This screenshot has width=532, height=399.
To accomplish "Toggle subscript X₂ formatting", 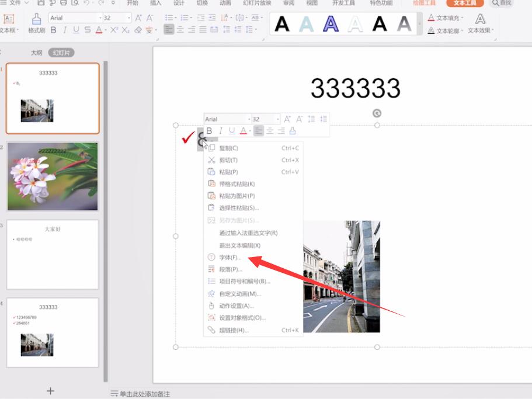I will coord(126,30).
